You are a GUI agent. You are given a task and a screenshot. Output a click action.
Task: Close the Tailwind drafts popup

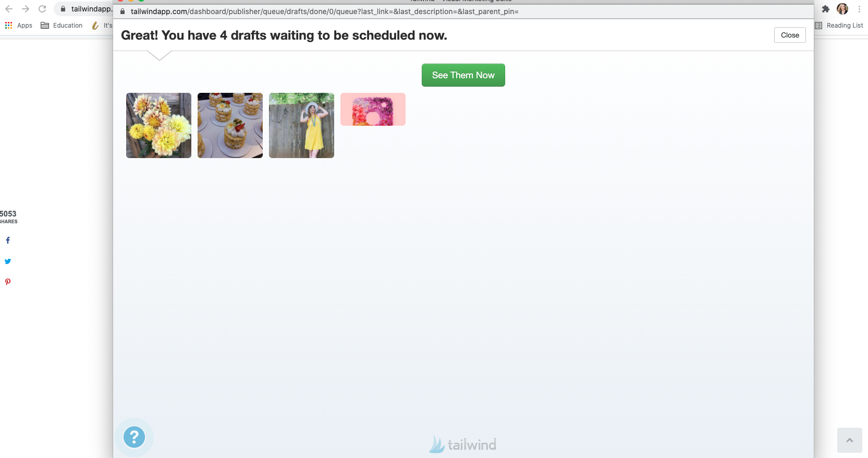click(x=790, y=35)
